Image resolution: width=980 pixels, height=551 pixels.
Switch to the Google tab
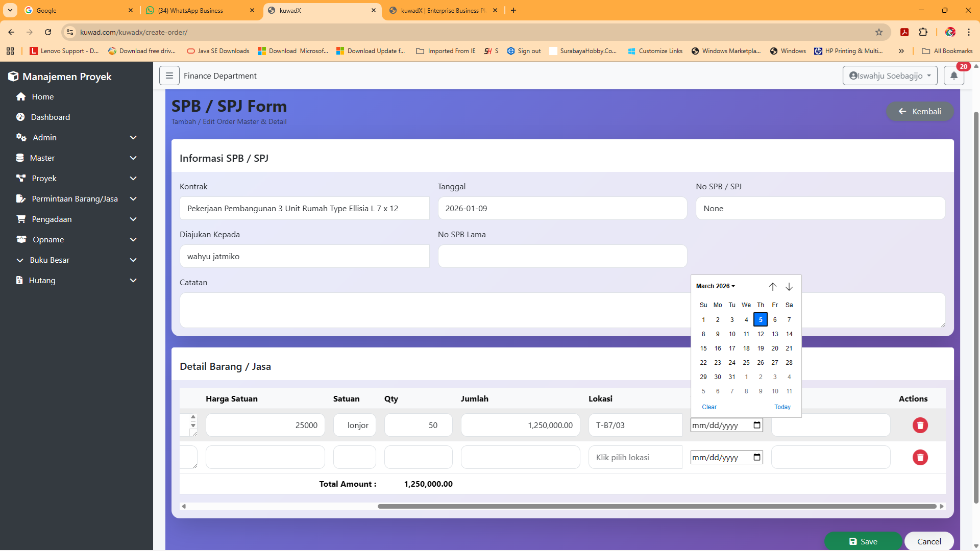click(78, 10)
